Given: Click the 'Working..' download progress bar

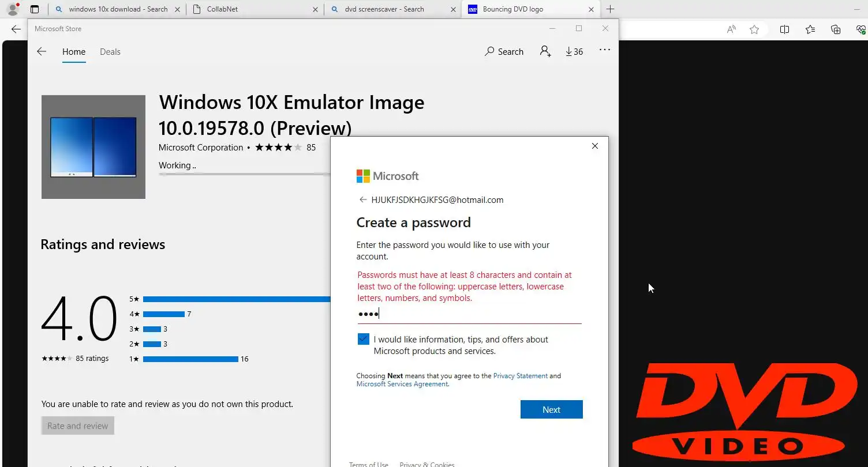Looking at the screenshot, I should point(245,174).
